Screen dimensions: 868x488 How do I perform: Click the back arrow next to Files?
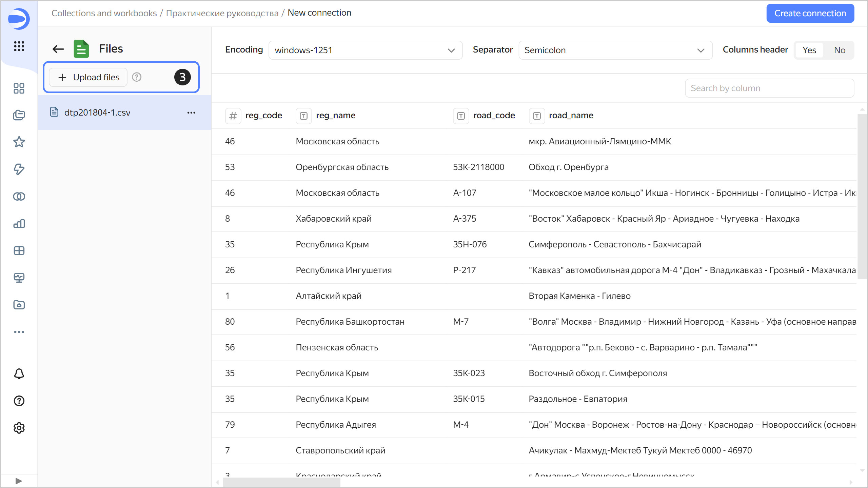pos(58,49)
